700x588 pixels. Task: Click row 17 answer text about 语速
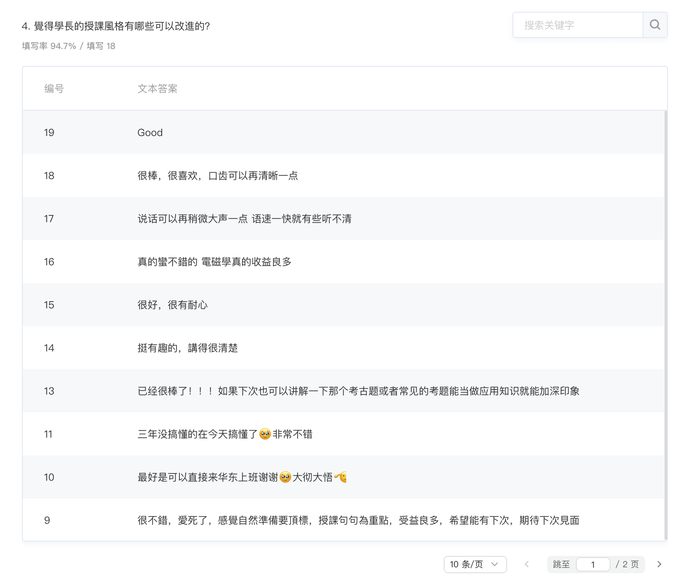[x=244, y=219]
